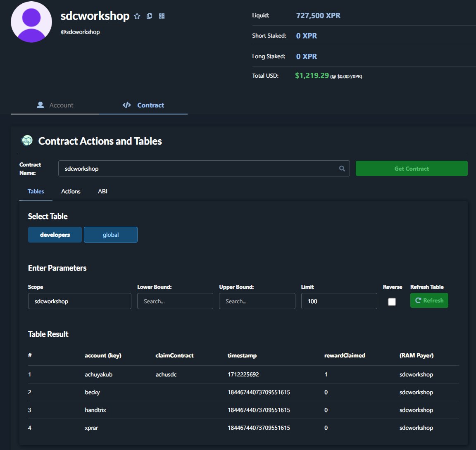Refresh the table results
The image size is (476, 450).
(429, 300)
